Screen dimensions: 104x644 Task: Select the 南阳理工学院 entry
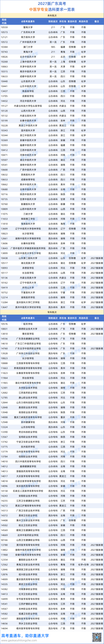click(x=28, y=219)
